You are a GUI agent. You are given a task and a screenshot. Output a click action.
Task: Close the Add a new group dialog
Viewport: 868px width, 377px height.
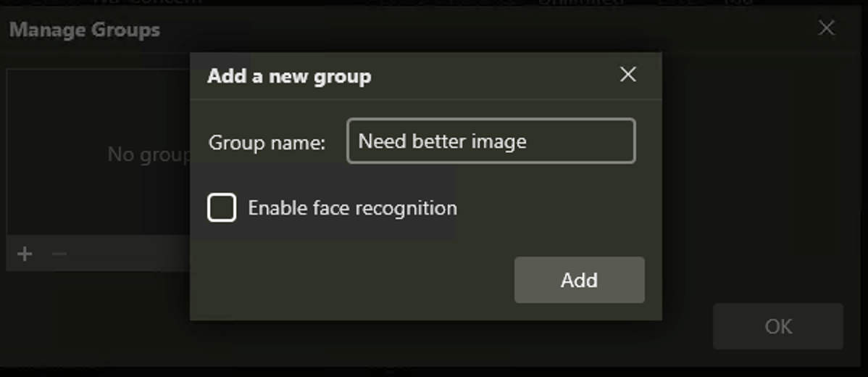pyautogui.click(x=627, y=75)
